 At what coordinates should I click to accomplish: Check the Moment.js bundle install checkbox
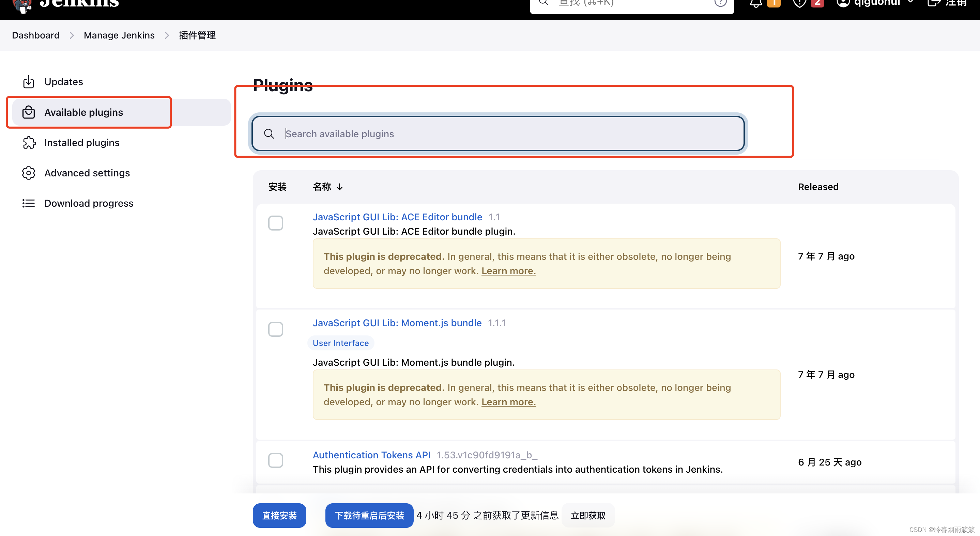pos(275,329)
